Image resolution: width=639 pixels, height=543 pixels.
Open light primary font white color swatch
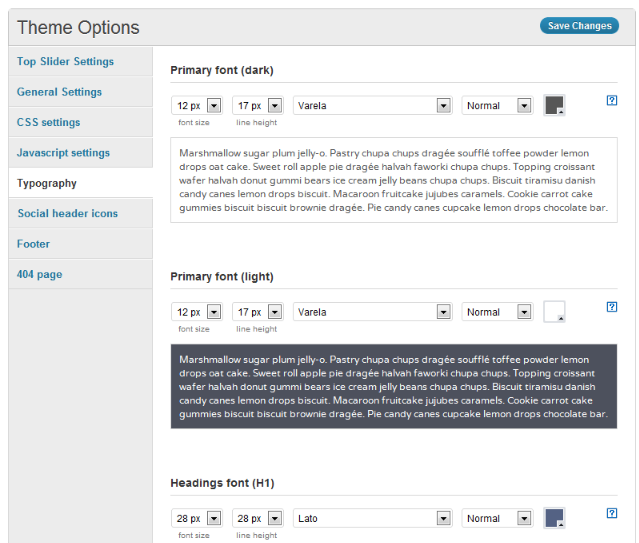click(554, 312)
